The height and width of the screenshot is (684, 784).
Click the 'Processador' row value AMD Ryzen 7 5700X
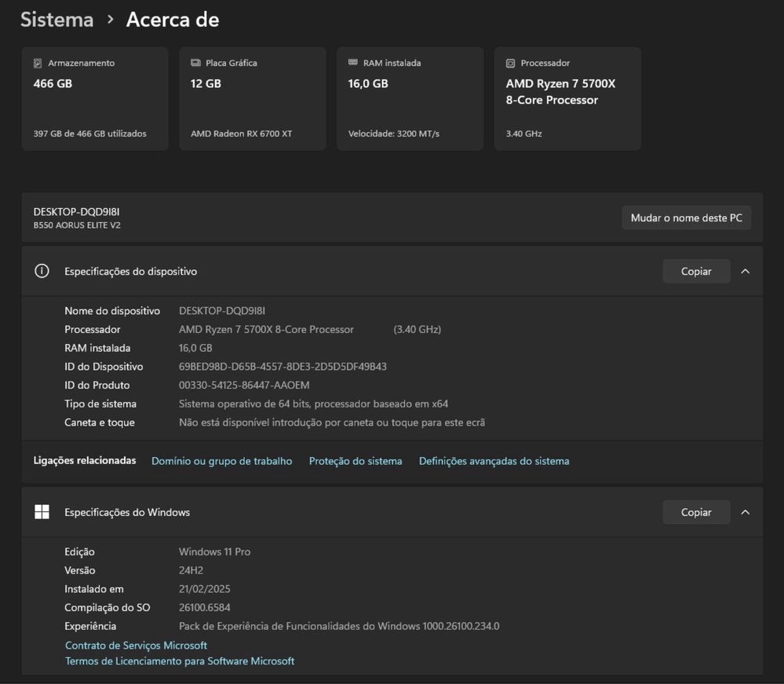coord(267,329)
